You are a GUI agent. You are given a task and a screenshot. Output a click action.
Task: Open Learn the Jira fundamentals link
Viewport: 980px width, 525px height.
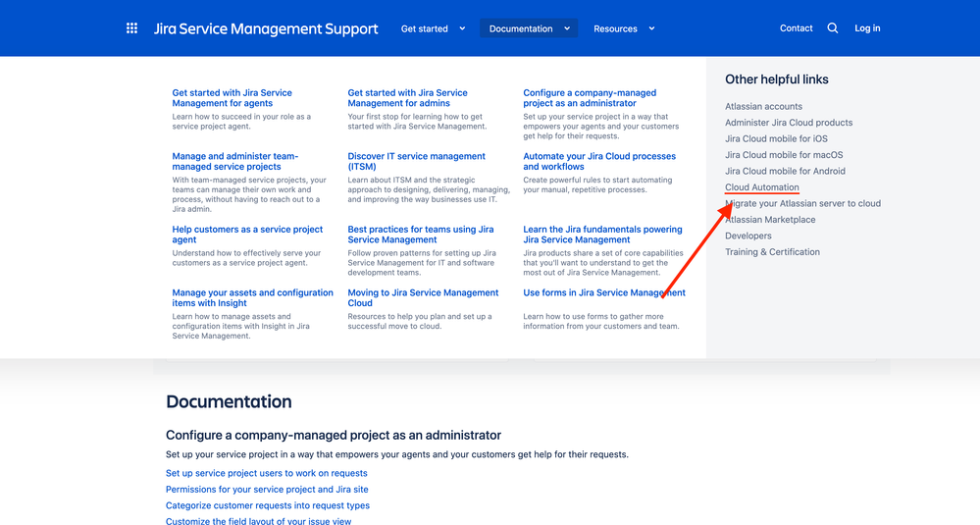tap(602, 235)
